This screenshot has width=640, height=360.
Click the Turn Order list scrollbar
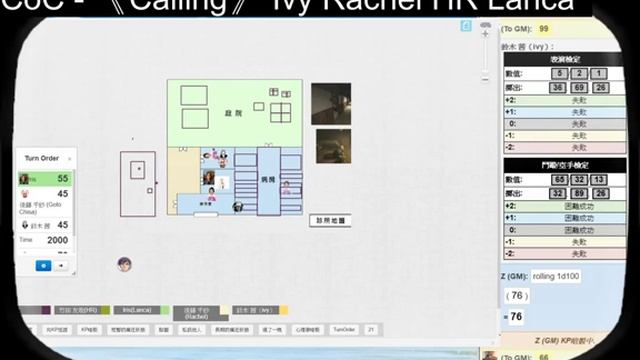(x=74, y=204)
